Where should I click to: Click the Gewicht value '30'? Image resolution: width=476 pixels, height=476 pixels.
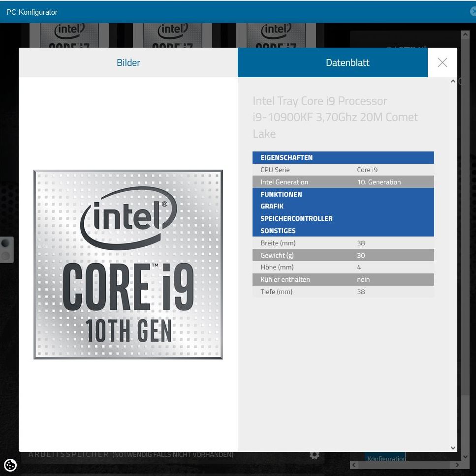[x=361, y=255]
